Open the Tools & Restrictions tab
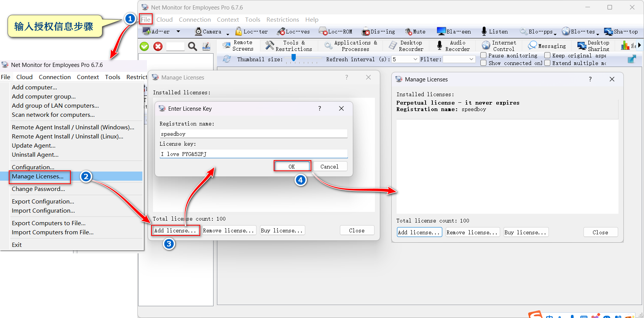The image size is (644, 318). (289, 46)
